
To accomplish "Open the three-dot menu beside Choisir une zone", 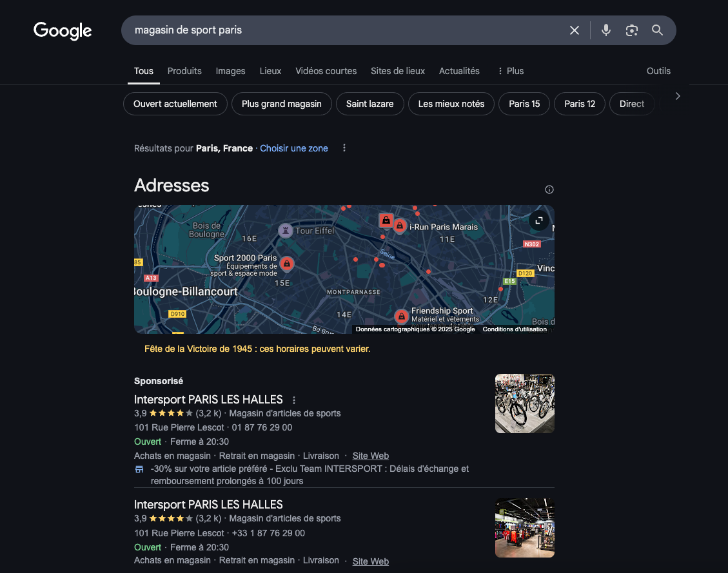I will 344,148.
